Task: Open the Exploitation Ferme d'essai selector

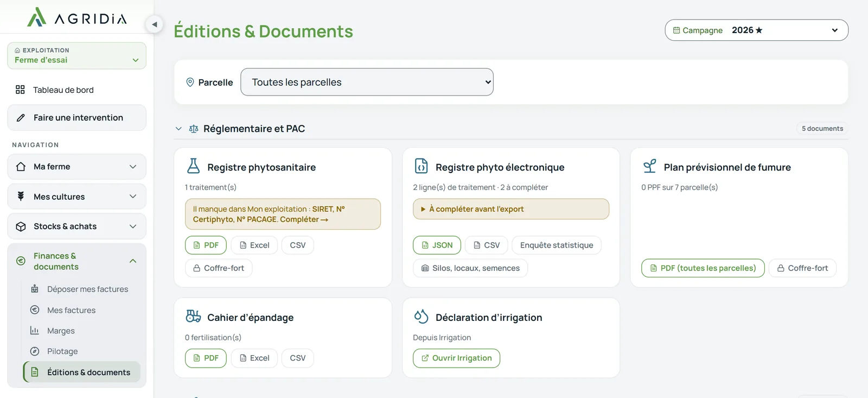Action: pyautogui.click(x=76, y=56)
